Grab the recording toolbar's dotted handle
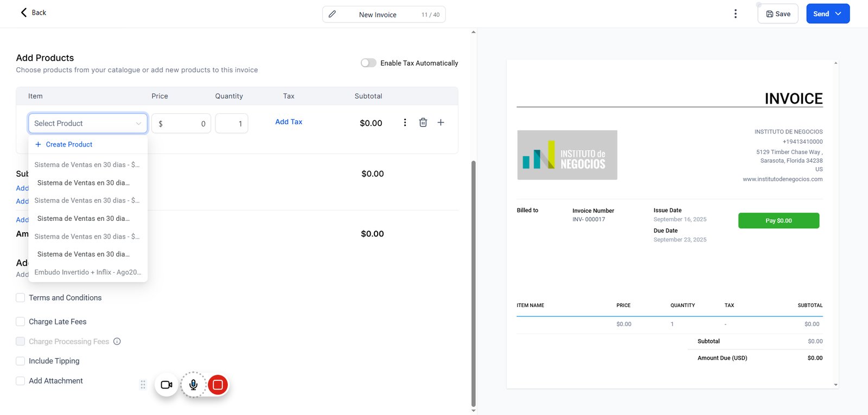 click(143, 385)
